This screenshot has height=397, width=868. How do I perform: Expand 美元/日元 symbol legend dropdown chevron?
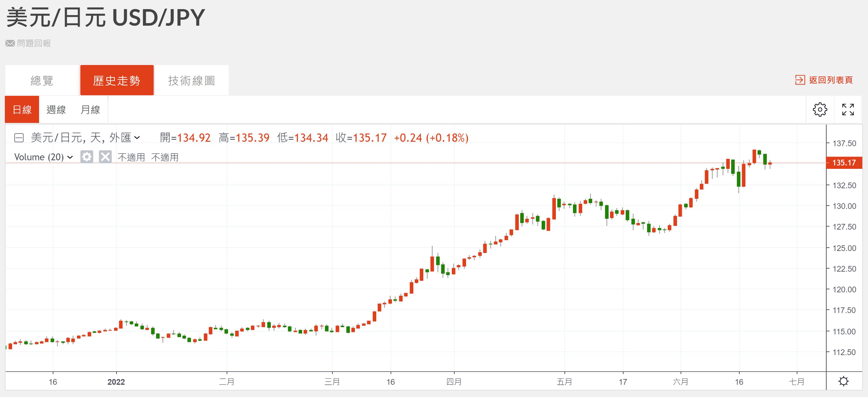pyautogui.click(x=137, y=137)
